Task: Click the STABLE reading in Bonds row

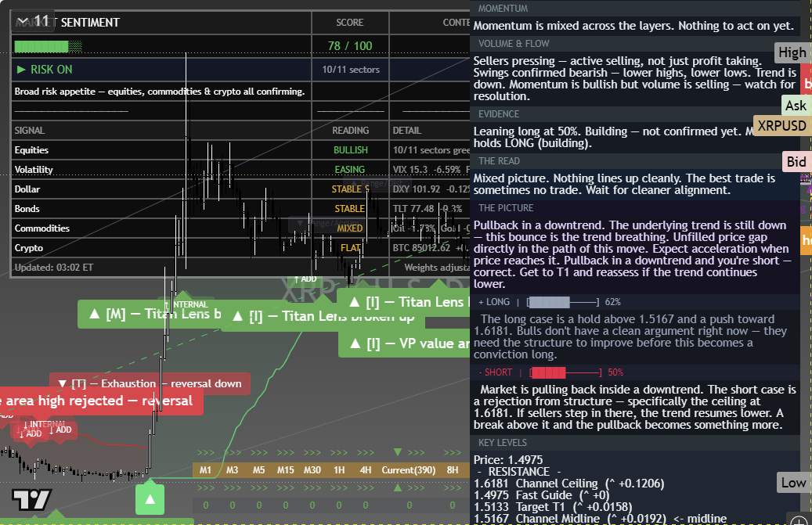Action: (x=349, y=209)
